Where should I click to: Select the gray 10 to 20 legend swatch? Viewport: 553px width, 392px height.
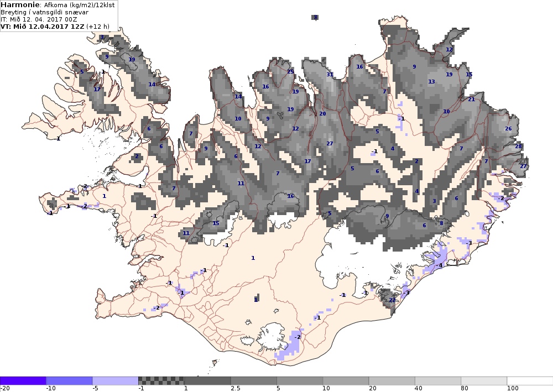(346, 381)
